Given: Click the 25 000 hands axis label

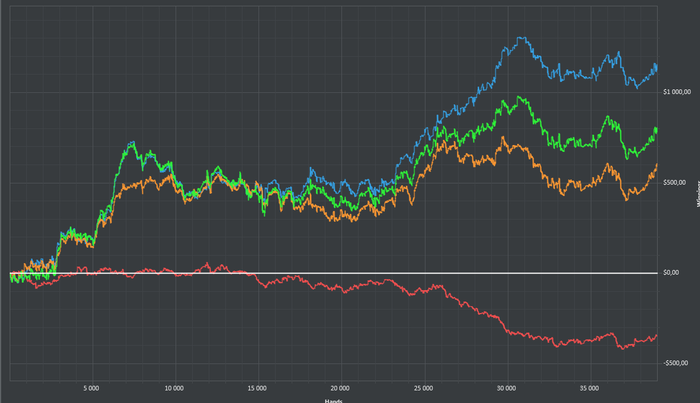Looking at the screenshot, I should [x=423, y=388].
